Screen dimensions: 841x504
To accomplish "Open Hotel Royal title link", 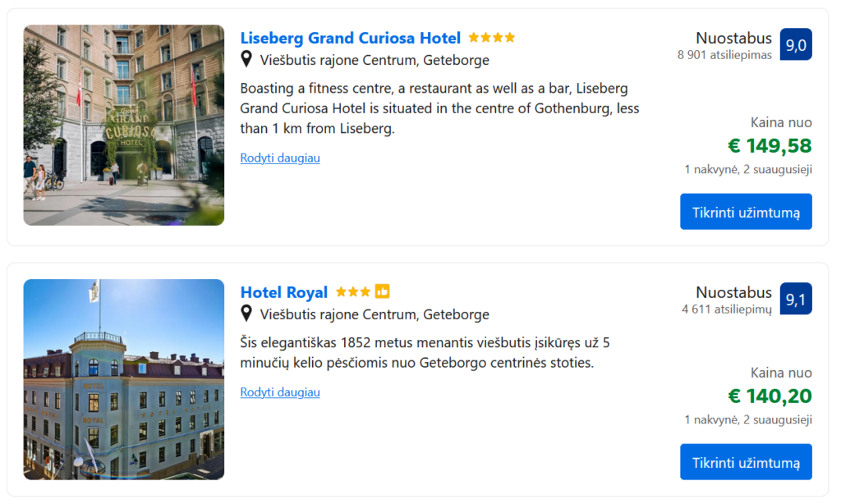I will (x=283, y=292).
